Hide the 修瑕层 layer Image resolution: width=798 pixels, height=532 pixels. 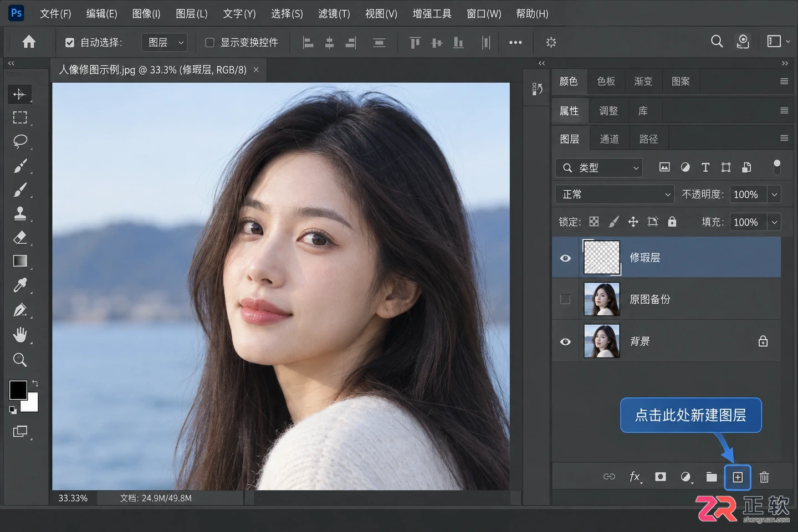[565, 258]
